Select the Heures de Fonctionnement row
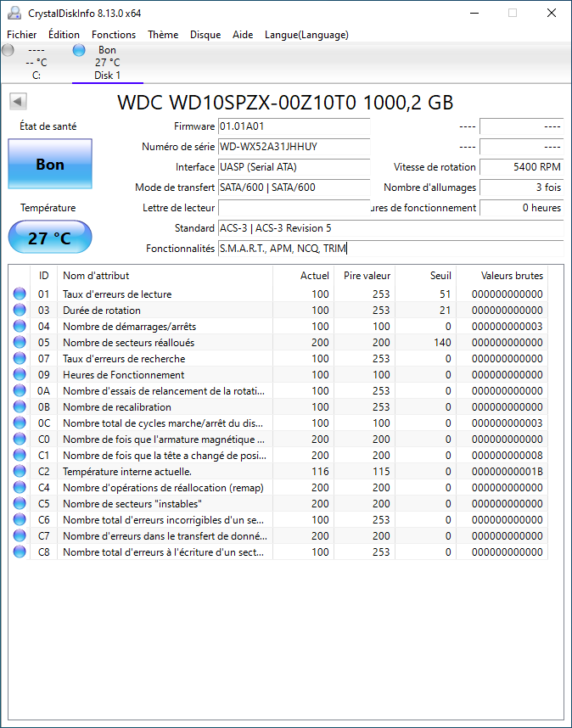The width and height of the screenshot is (572, 728). point(278,375)
